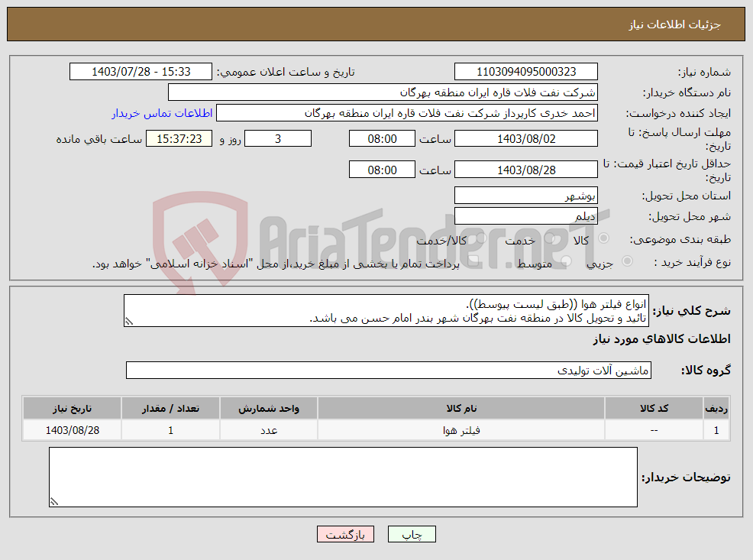Click the row number 1 cell

point(716,430)
